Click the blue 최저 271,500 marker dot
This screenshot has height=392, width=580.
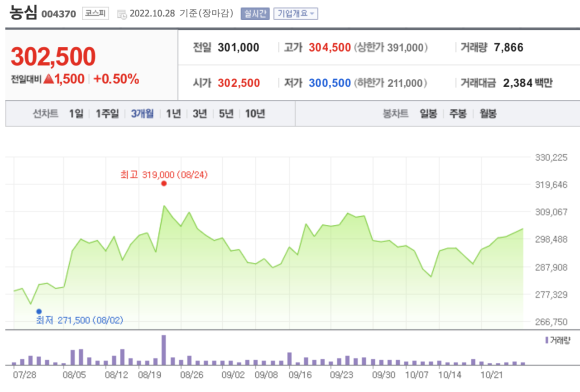click(39, 311)
